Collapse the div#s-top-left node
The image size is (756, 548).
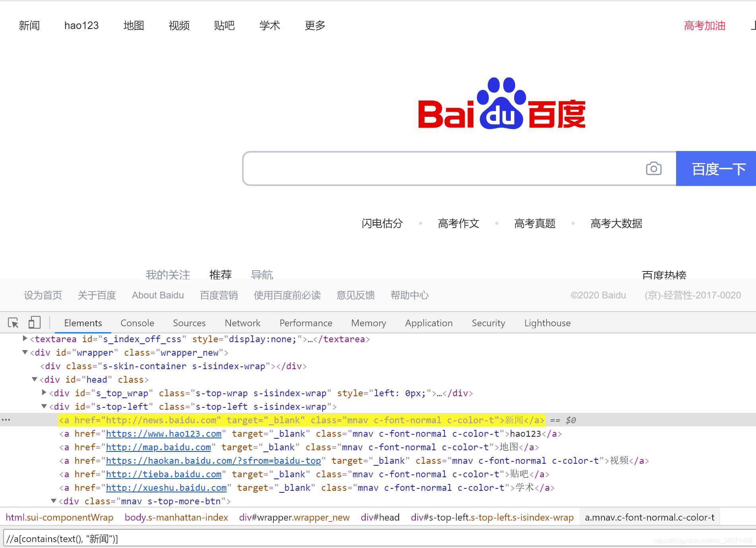coord(44,406)
